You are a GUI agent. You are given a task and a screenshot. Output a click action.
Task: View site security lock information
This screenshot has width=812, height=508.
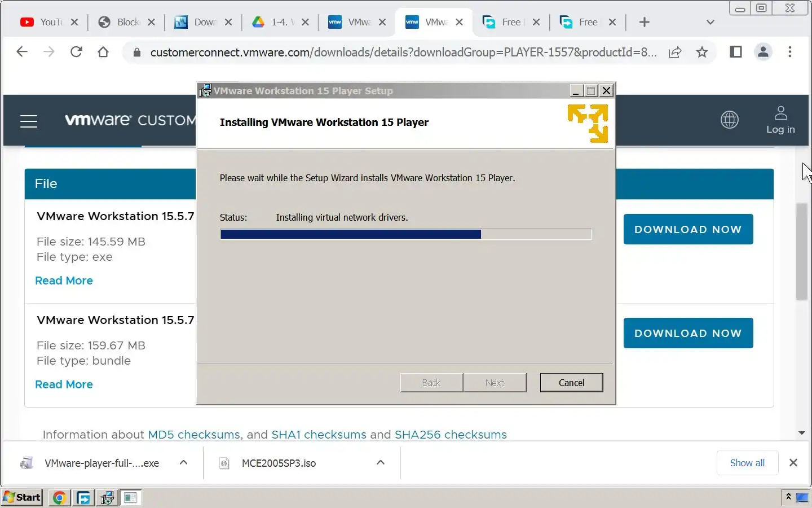[136, 52]
